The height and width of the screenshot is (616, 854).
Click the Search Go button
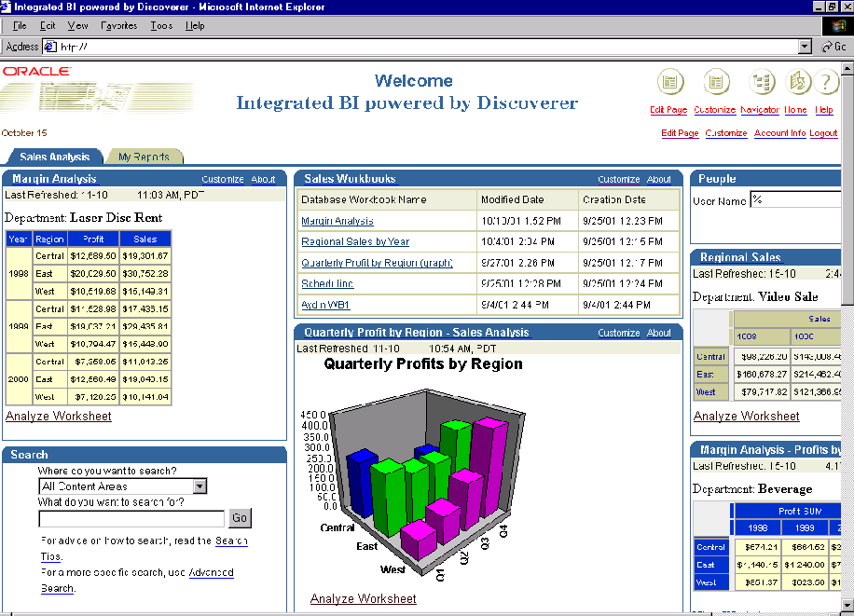(240, 518)
